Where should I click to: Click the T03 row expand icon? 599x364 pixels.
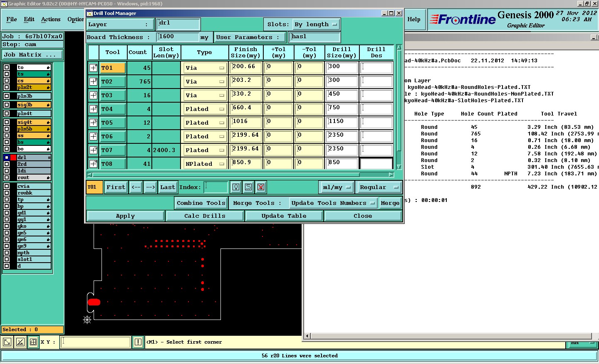pos(93,95)
